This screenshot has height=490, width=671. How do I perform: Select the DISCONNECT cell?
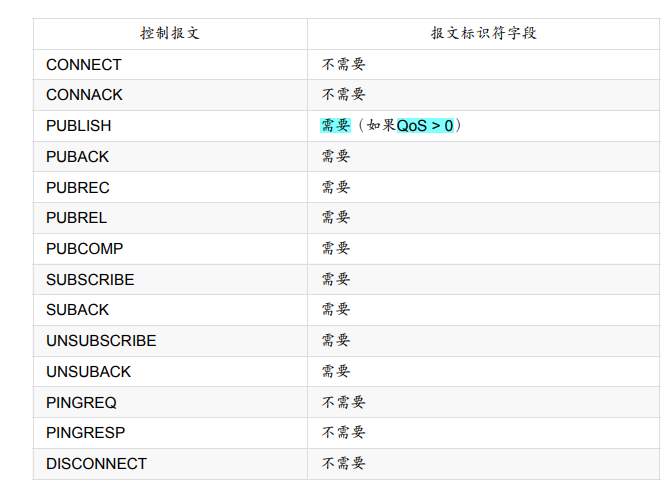point(96,464)
